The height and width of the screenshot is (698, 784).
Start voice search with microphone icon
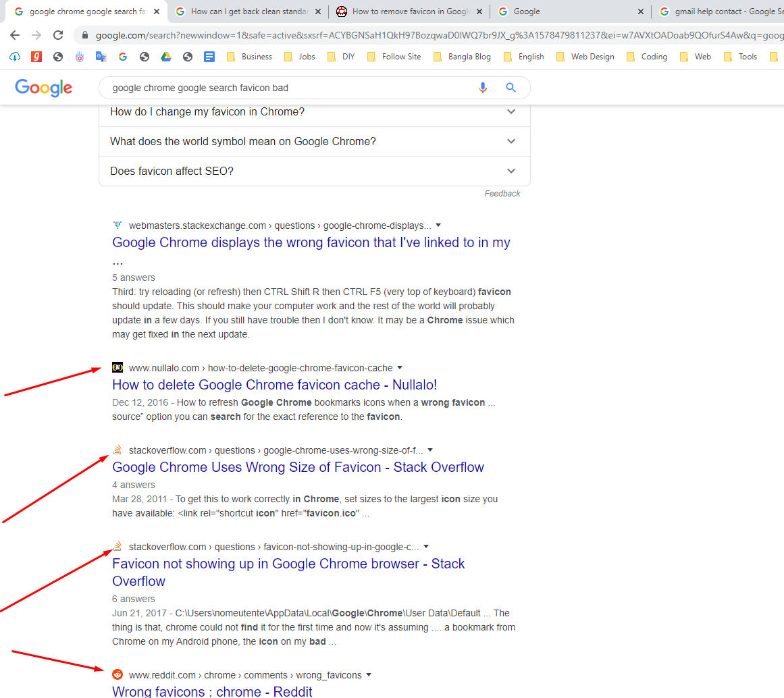(x=483, y=88)
